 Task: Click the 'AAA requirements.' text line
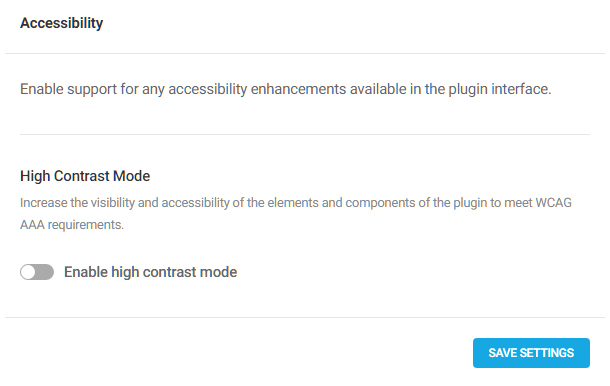[x=72, y=225]
